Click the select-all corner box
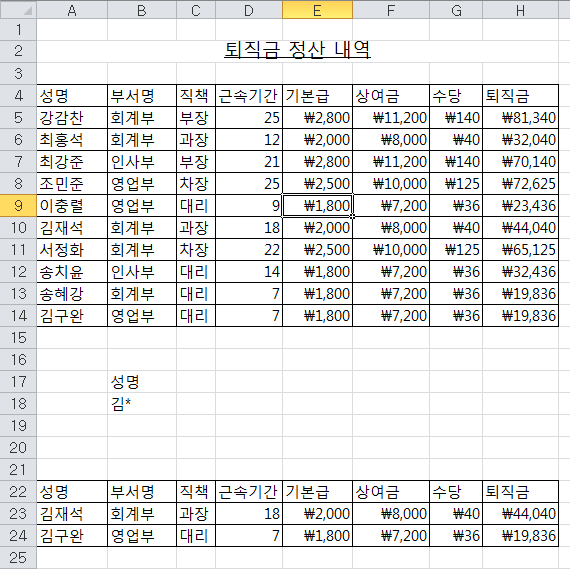Image resolution: width=570 pixels, height=569 pixels. pos(18,10)
